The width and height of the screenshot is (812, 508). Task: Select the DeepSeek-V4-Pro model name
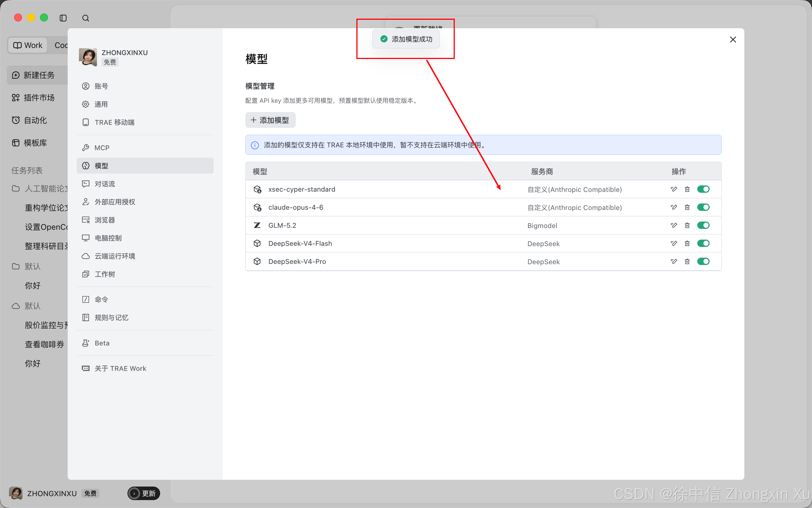(297, 261)
